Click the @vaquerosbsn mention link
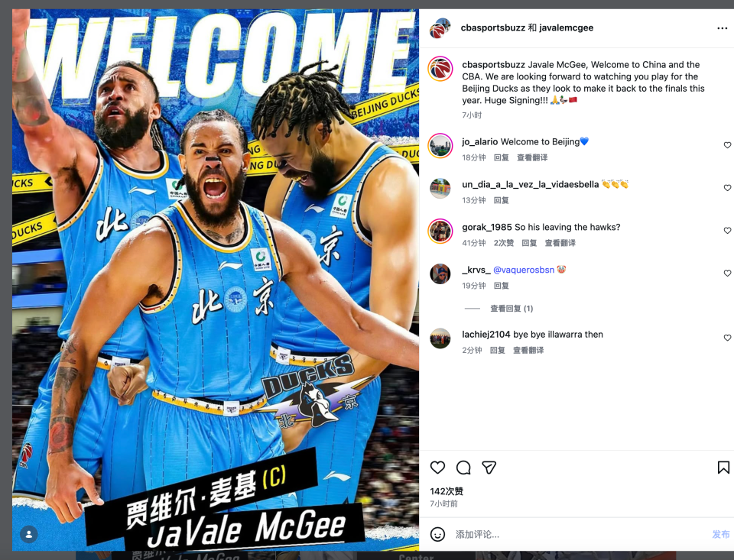Screen dimensions: 734x560 [x=523, y=270]
